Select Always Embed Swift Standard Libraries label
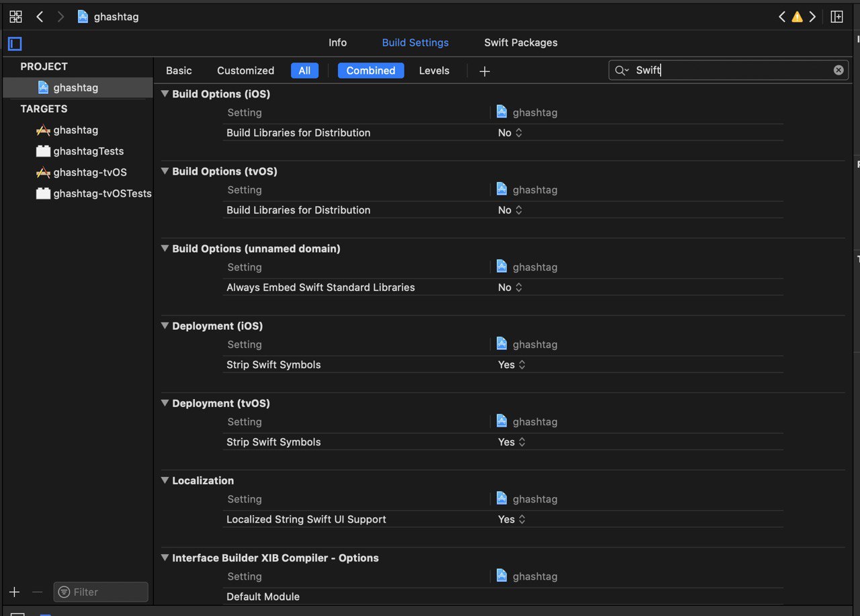This screenshot has width=860, height=616. point(320,288)
